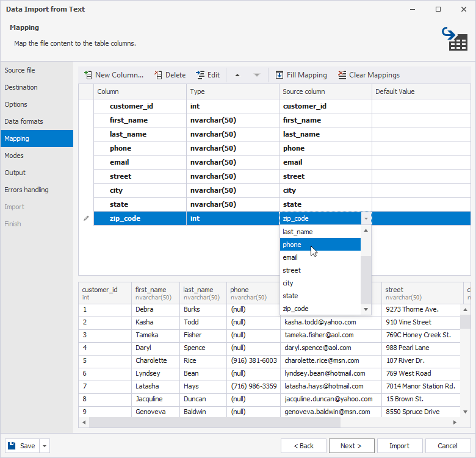The image size is (476, 458).
Task: Select the first_name mapping row
Action: [282, 120]
